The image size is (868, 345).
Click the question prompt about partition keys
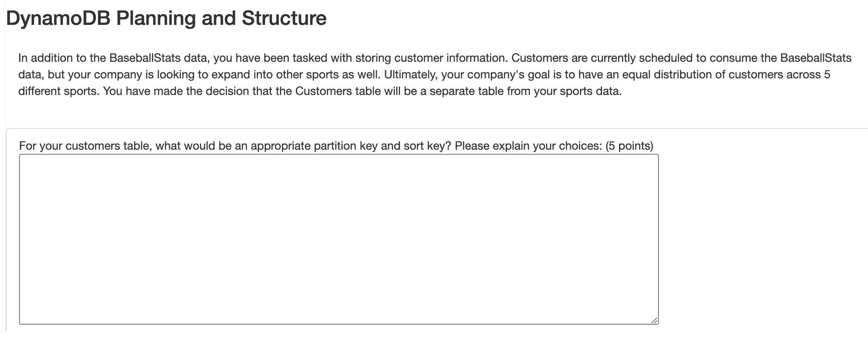[x=290, y=146]
